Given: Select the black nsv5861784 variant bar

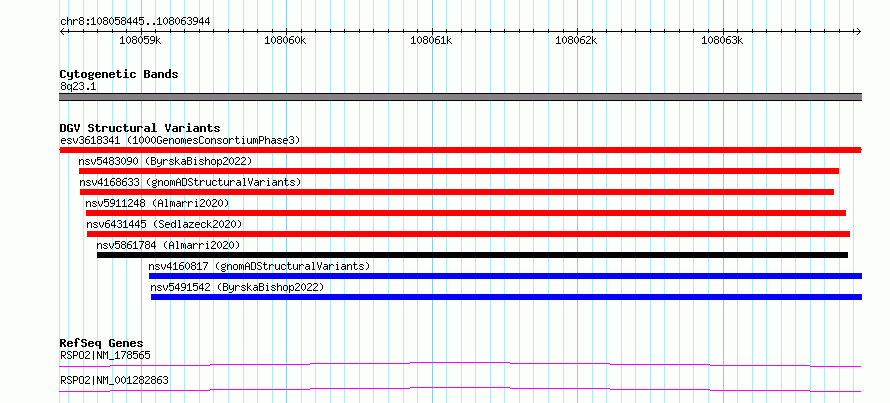Looking at the screenshot, I should pos(472,255).
